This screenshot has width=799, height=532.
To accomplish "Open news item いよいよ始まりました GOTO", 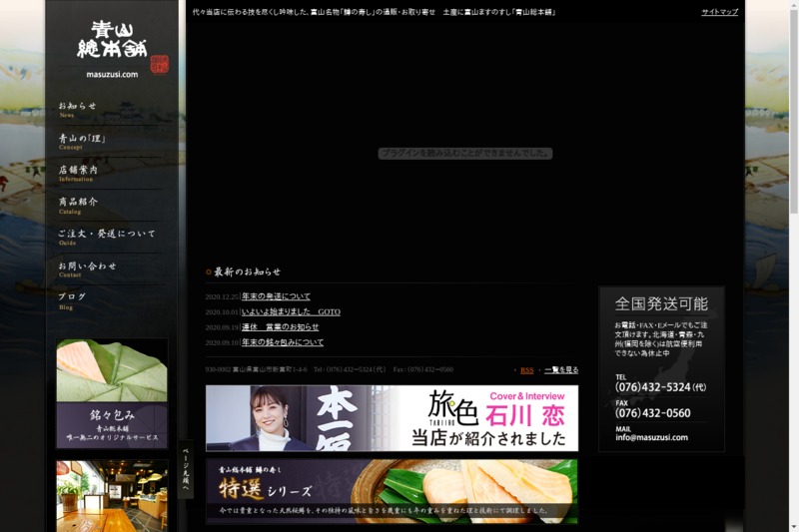I will [291, 311].
